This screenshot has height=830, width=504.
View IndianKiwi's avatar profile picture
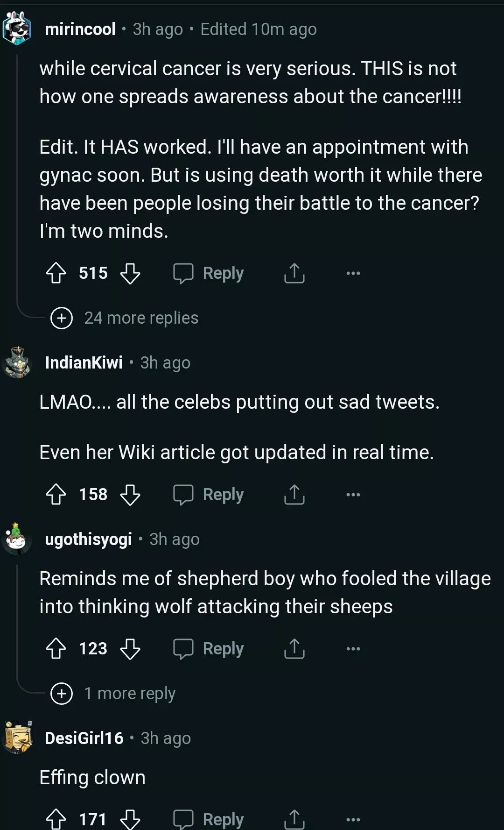tap(17, 362)
